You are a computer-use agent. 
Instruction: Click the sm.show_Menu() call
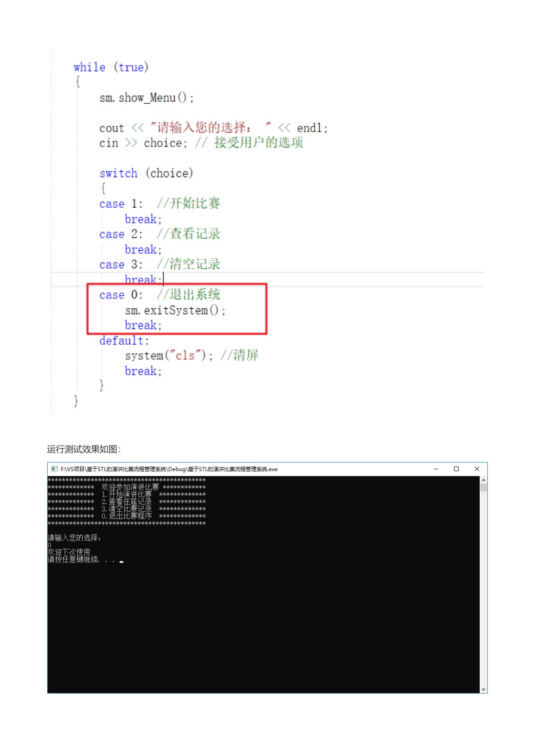[x=147, y=98]
